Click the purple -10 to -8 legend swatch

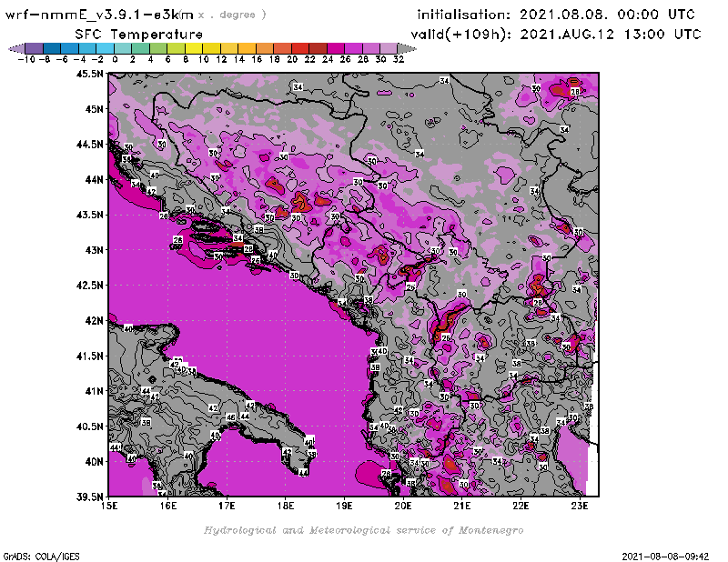[35, 48]
